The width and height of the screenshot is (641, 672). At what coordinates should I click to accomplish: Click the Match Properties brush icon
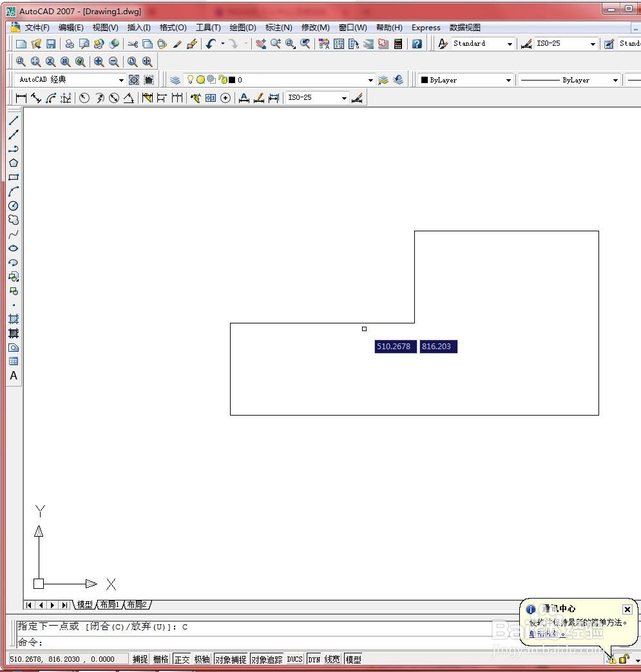[x=177, y=44]
